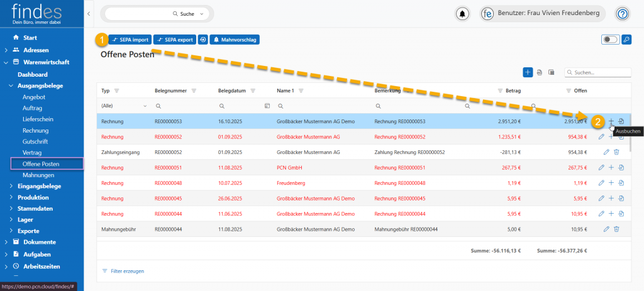This screenshot has width=644, height=291.
Task: Click the Ausbuchen plus icon in first row
Action: [x=611, y=121]
